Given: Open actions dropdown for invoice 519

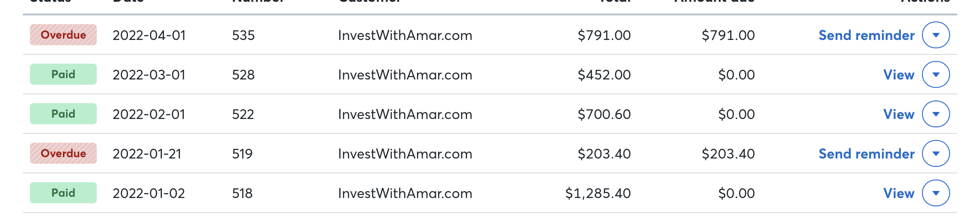Looking at the screenshot, I should (936, 154).
